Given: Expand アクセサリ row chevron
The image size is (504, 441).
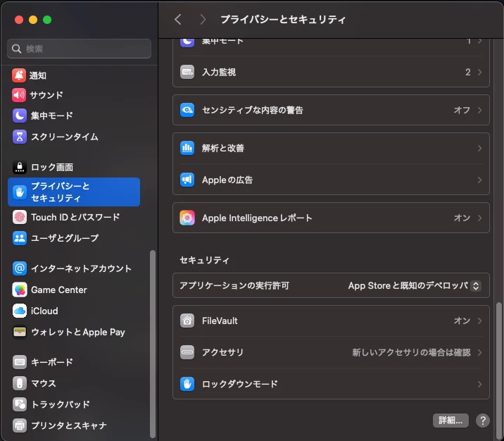Looking at the screenshot, I should [479, 352].
